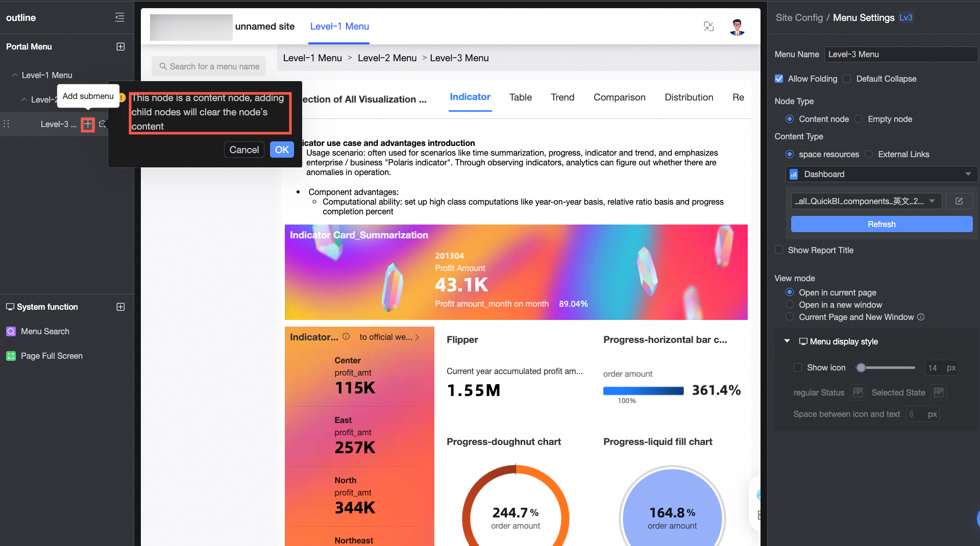Enable the Default Collapse checkbox
Screen dimensions: 980x546
(847, 79)
